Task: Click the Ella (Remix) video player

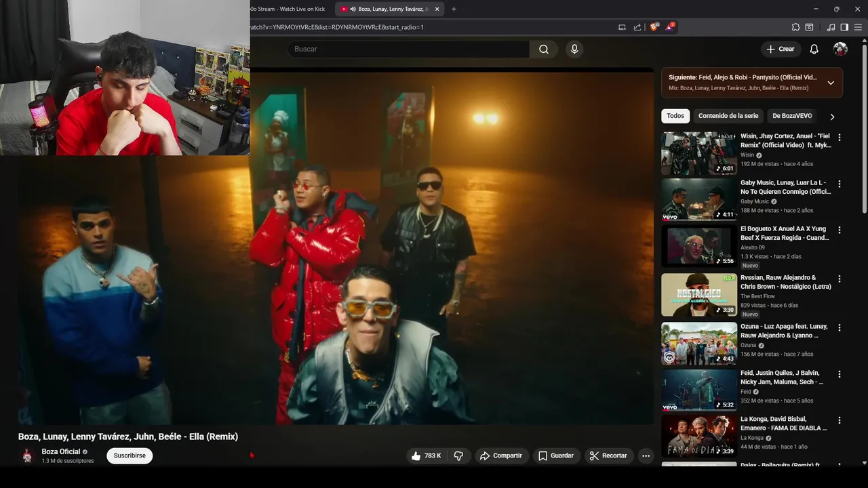Action: (x=336, y=247)
